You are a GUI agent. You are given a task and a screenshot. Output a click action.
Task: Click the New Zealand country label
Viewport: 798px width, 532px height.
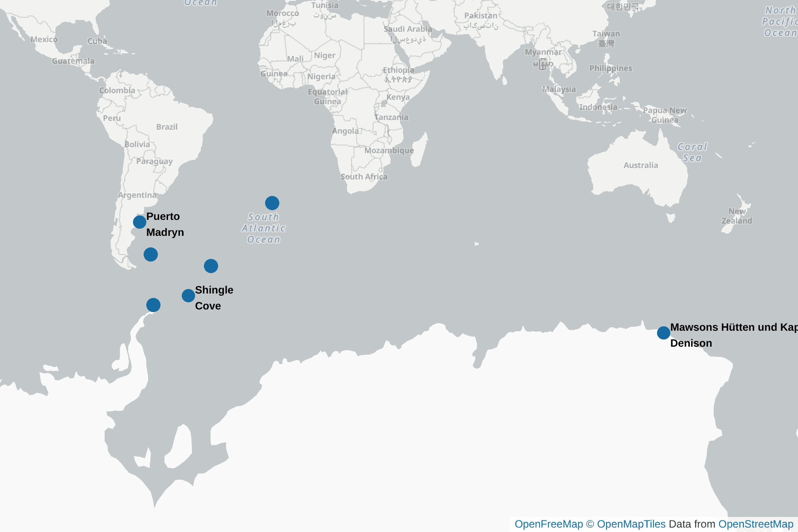pos(737,216)
